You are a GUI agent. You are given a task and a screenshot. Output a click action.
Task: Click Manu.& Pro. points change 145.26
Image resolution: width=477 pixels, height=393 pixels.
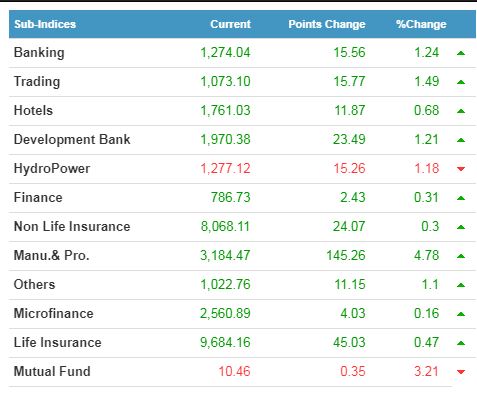[x=346, y=255]
